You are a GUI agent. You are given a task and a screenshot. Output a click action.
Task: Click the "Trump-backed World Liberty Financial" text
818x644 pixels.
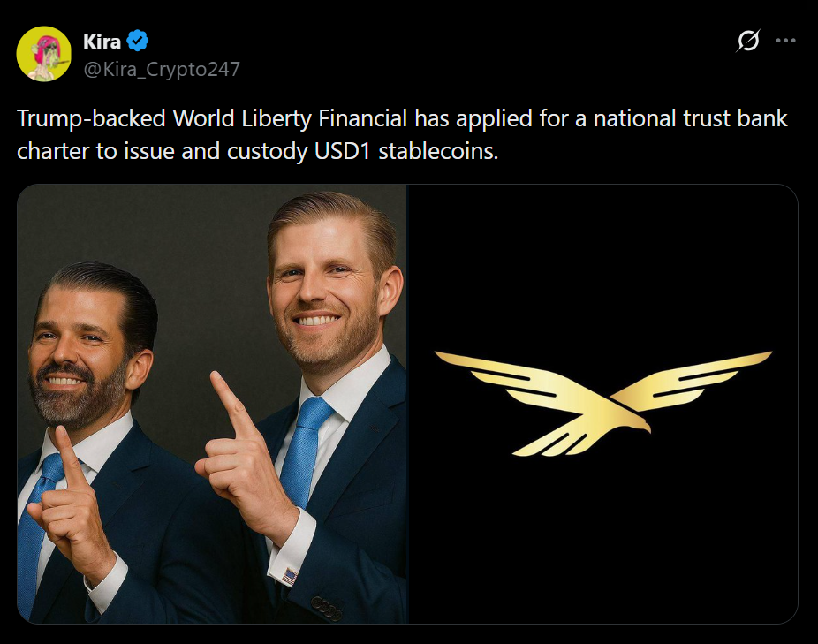(x=212, y=118)
